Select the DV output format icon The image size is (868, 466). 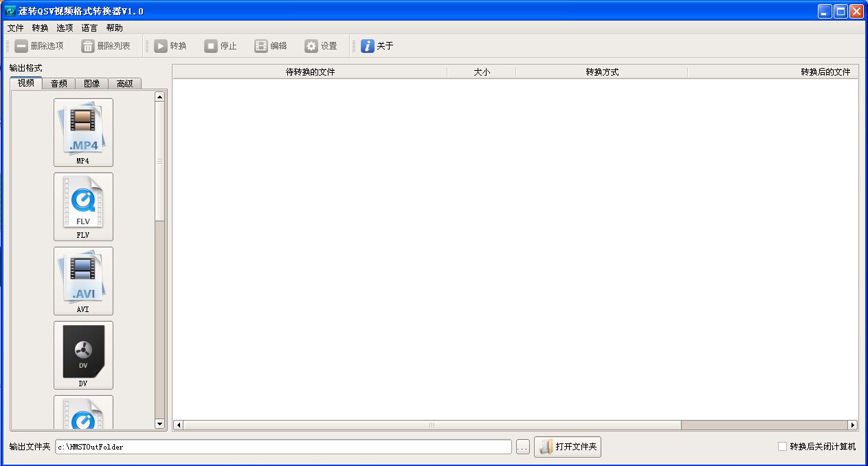click(83, 355)
